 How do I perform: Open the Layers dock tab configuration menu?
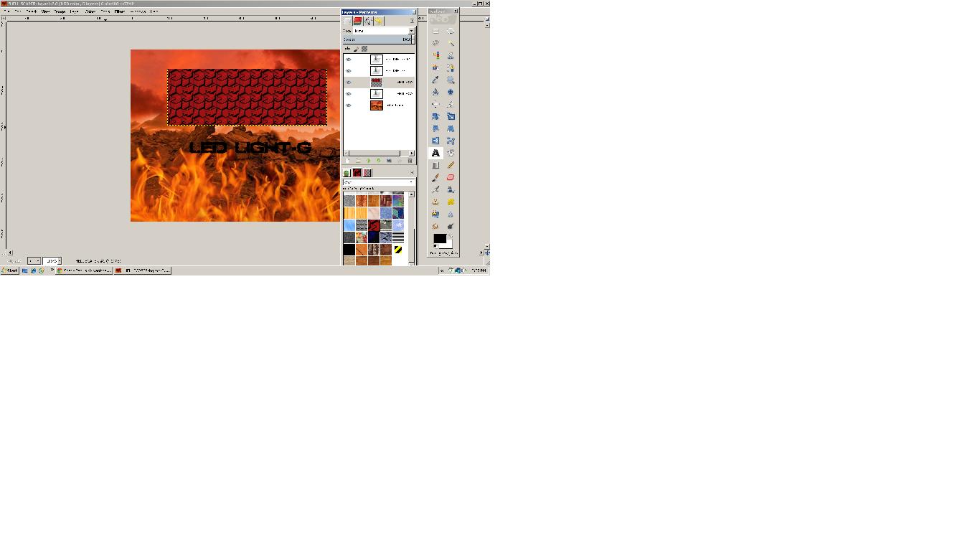point(412,21)
